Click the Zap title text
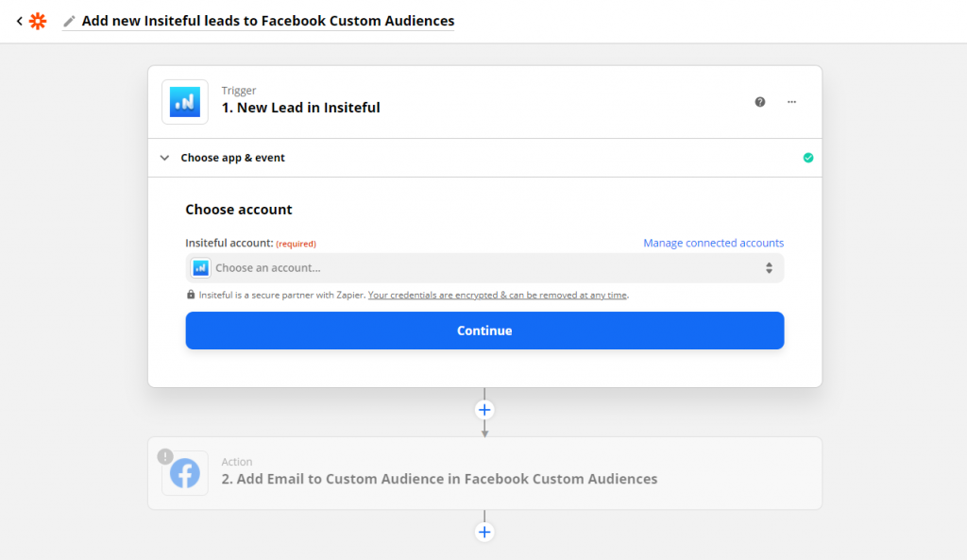This screenshot has height=560, width=967. point(267,21)
